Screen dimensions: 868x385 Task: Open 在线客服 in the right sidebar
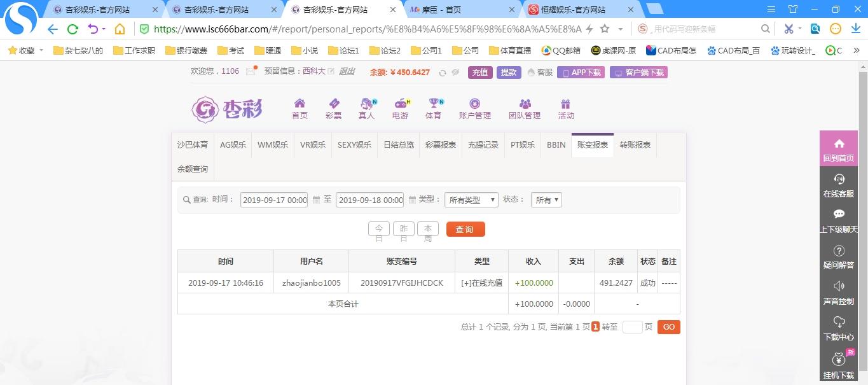(838, 186)
